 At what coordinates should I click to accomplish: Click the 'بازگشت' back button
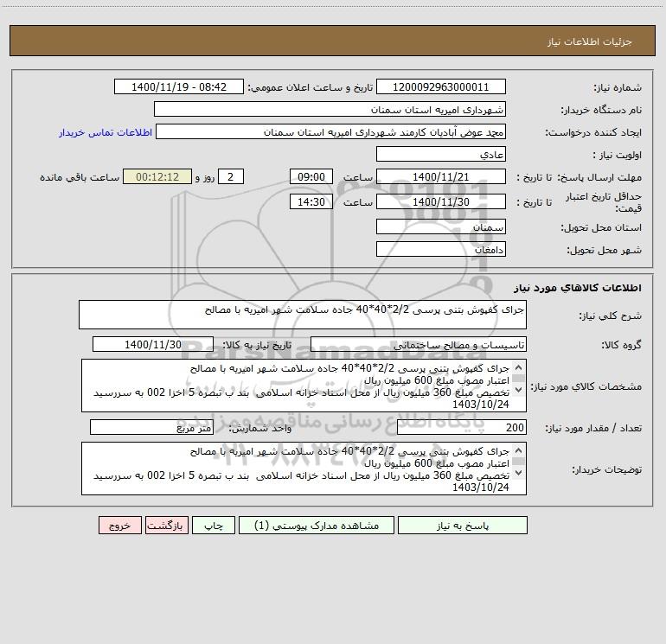tap(166, 525)
